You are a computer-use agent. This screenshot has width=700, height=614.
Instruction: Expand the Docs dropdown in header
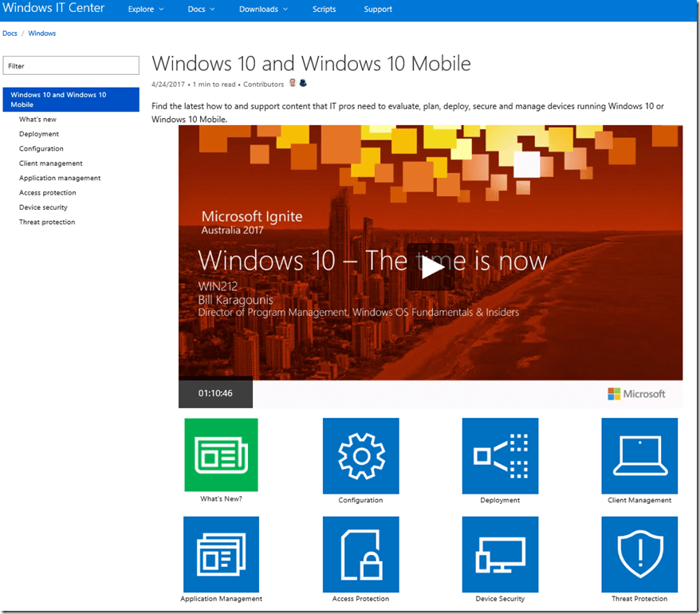pyautogui.click(x=201, y=10)
